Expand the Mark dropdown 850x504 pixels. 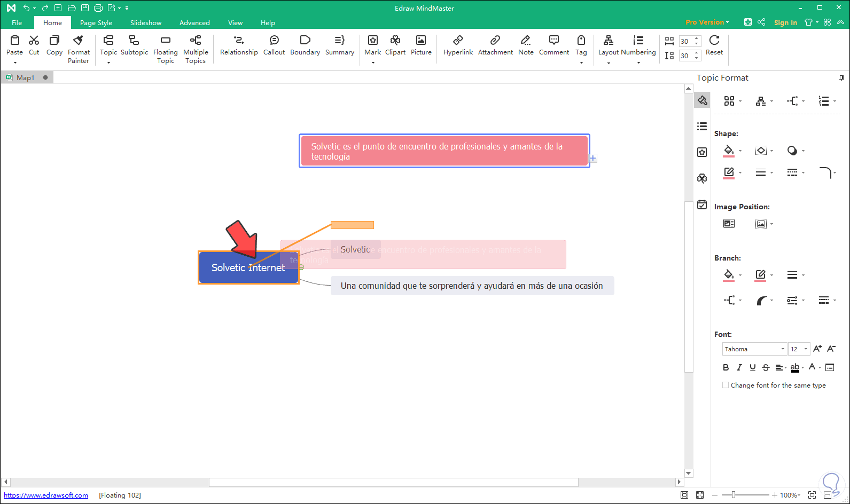coord(372,62)
